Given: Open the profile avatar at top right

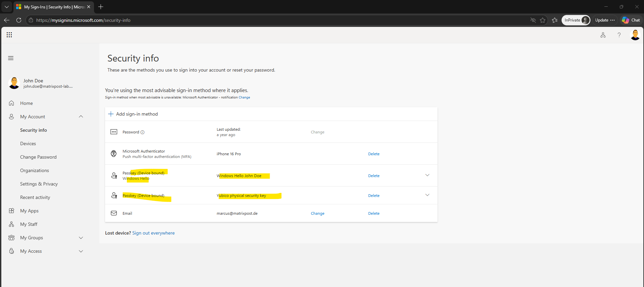Looking at the screenshot, I should [635, 35].
